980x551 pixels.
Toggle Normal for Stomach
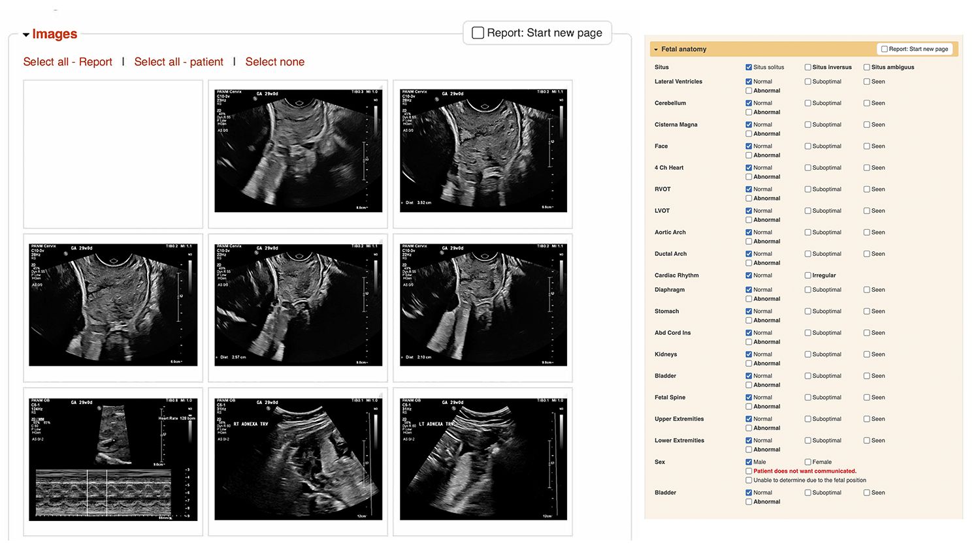pyautogui.click(x=749, y=311)
